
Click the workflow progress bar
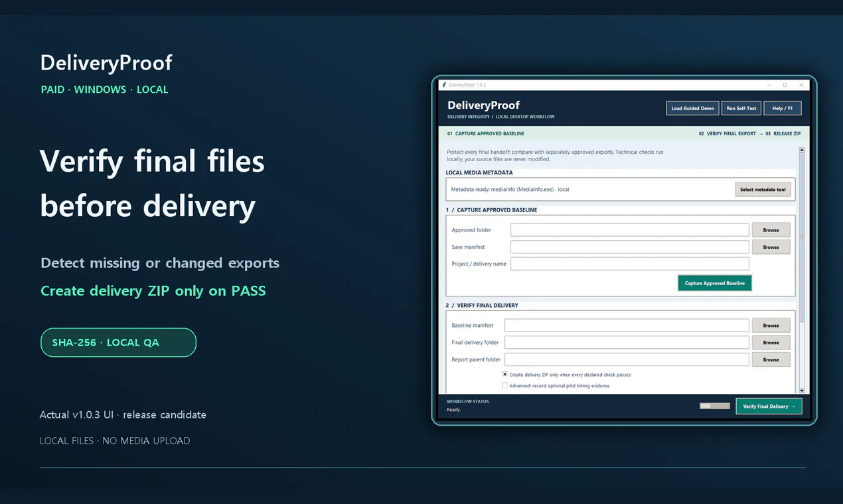(x=715, y=406)
